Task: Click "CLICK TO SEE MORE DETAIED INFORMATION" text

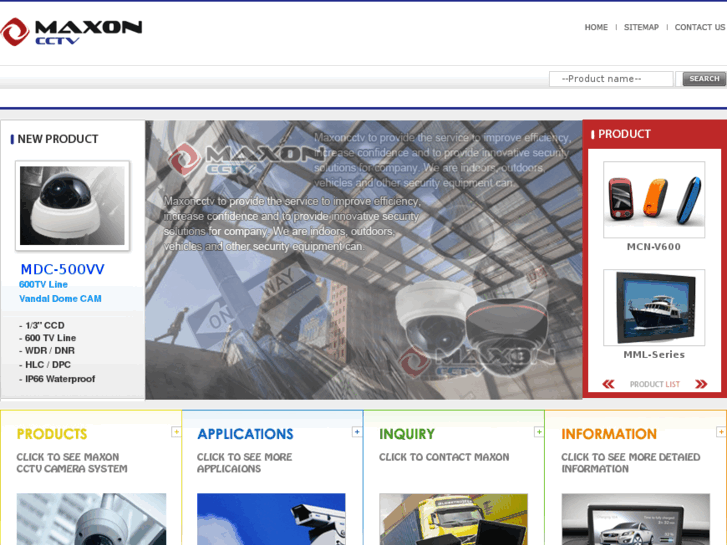Action: [x=631, y=463]
